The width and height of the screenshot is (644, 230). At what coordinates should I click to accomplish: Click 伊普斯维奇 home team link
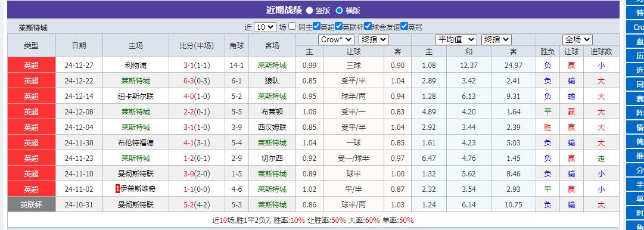(138, 189)
